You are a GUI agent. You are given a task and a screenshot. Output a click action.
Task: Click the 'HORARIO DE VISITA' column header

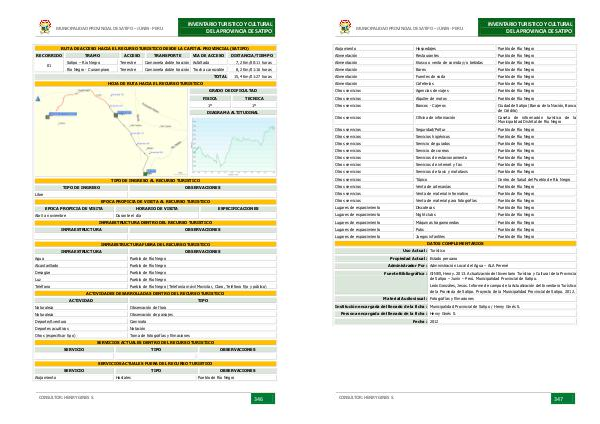coord(157,209)
